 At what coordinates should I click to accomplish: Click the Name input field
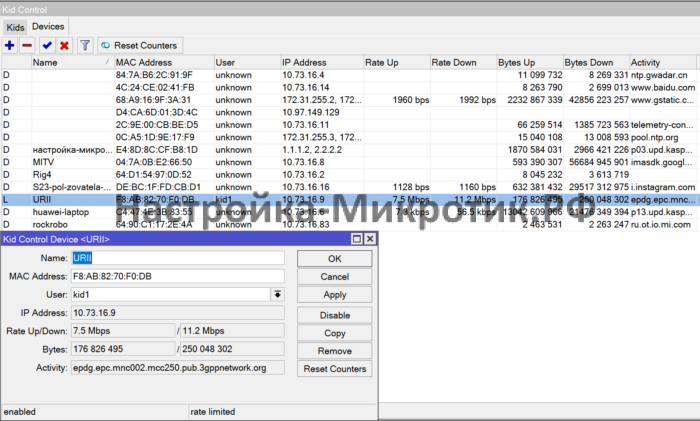[177, 257]
